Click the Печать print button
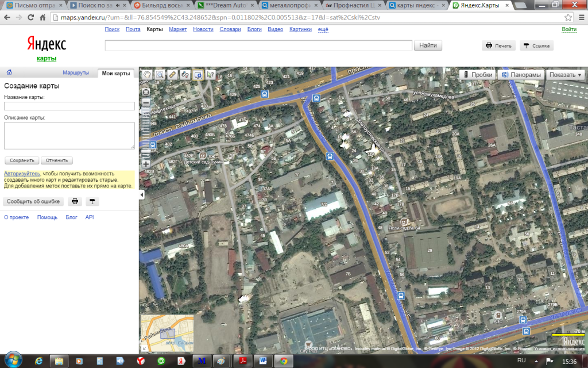 [499, 46]
